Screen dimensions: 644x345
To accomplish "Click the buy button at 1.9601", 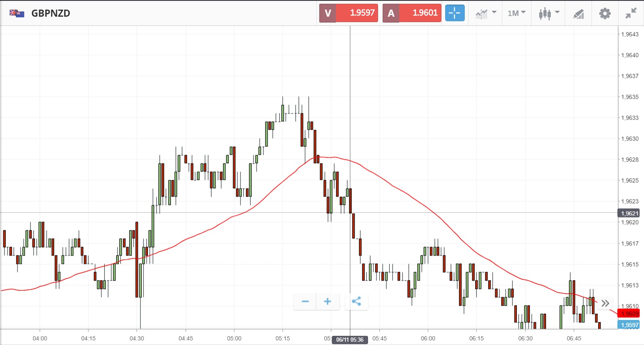I will pos(412,13).
